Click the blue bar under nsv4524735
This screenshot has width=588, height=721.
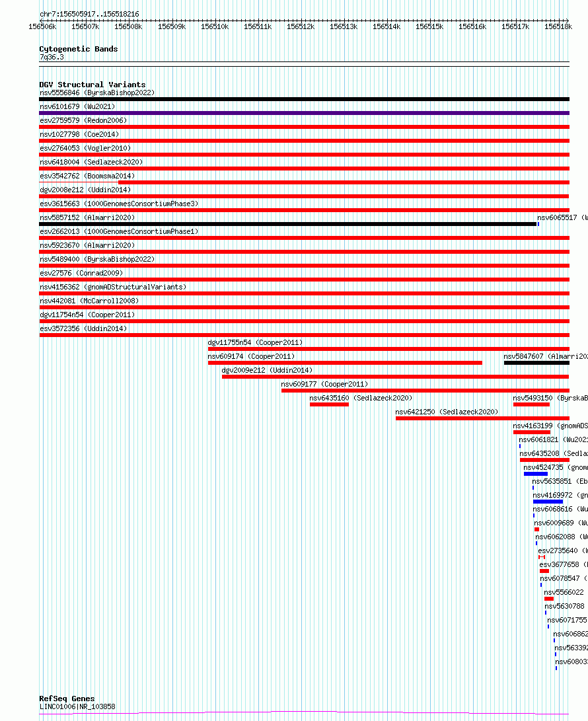[x=536, y=474]
